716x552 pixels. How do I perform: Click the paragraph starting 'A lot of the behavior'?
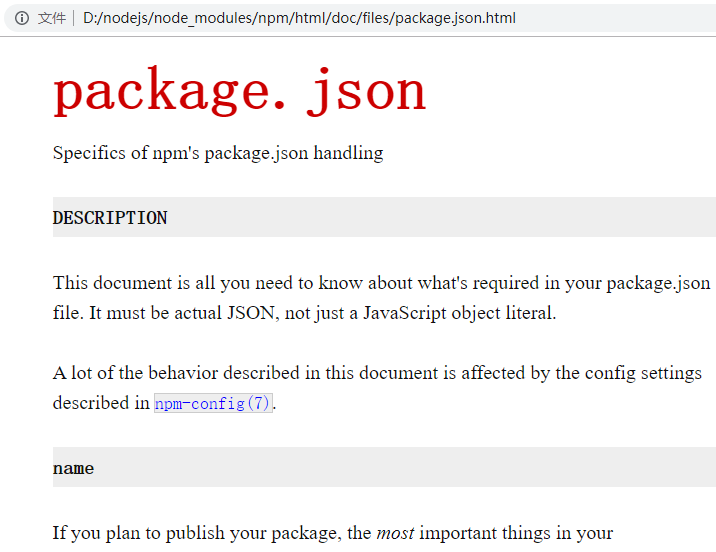click(377, 388)
